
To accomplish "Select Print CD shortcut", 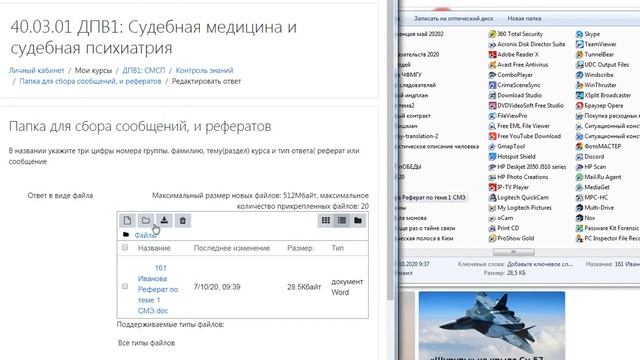I will [x=504, y=228].
